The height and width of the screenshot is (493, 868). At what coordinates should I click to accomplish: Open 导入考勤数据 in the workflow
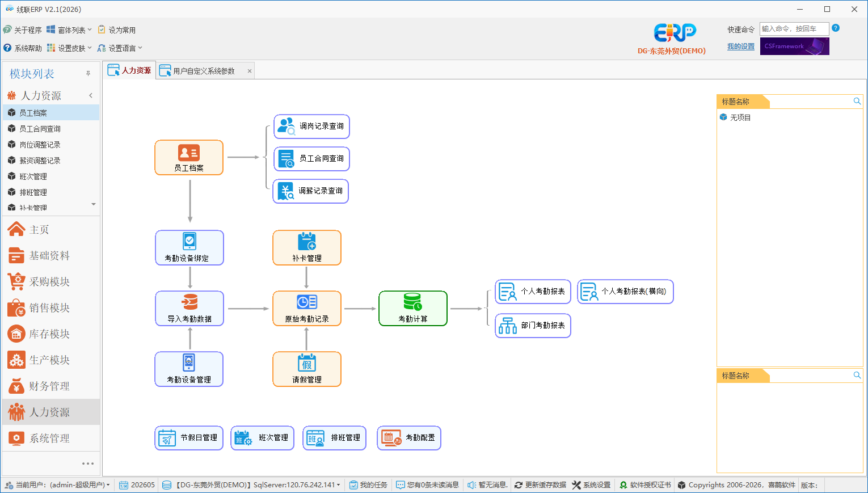pos(189,309)
